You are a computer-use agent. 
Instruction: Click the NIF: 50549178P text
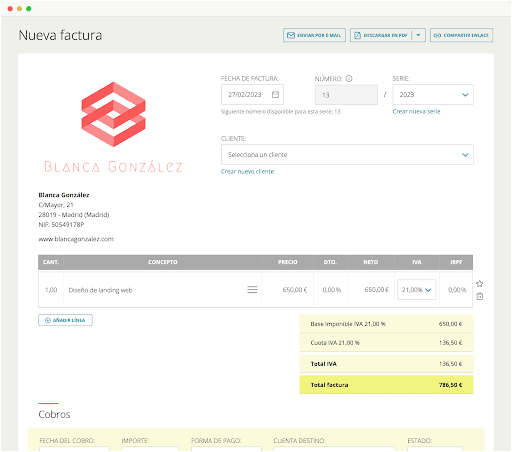click(x=61, y=225)
